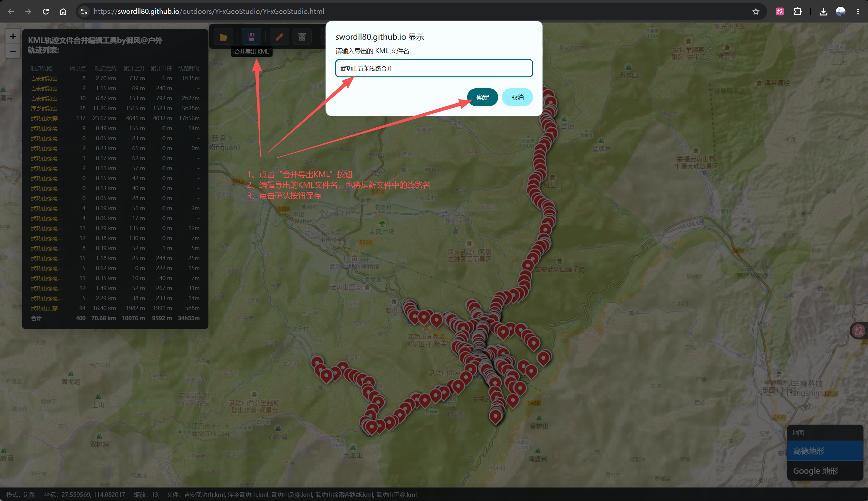
Task: Click floating translate icon at right edge
Action: point(859,331)
